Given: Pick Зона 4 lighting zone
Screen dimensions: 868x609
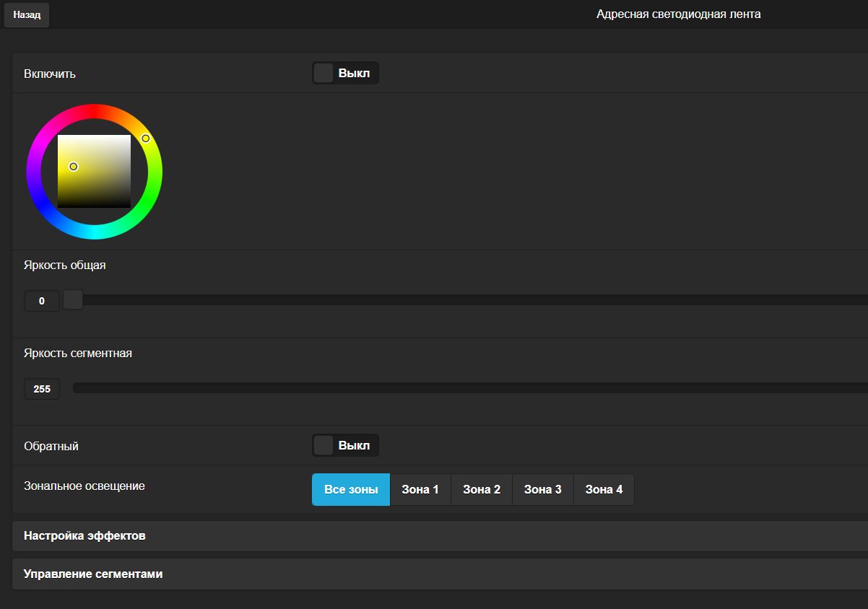Looking at the screenshot, I should click(604, 489).
